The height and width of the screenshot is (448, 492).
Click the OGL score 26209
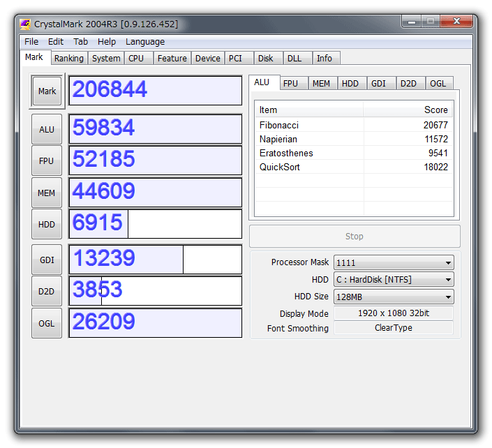[156, 323]
